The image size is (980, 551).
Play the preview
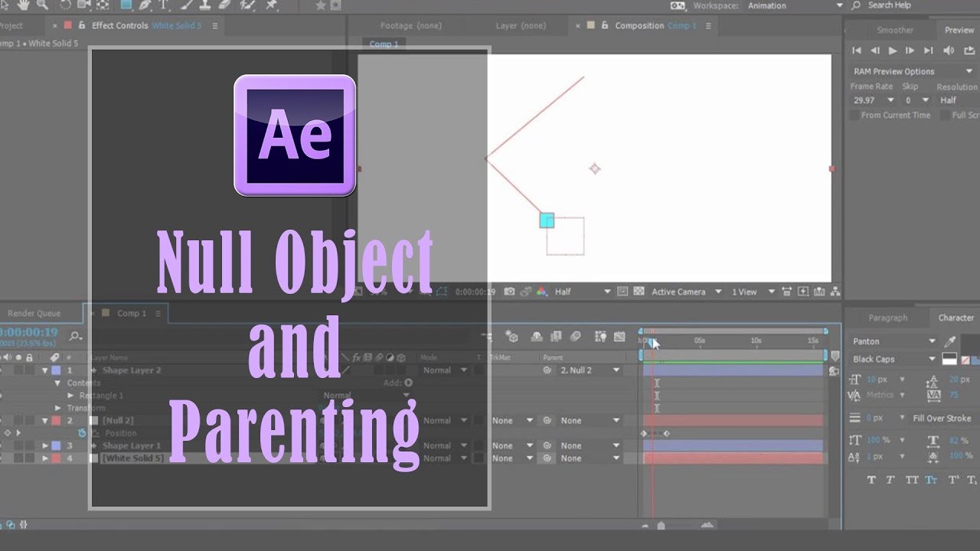893,51
